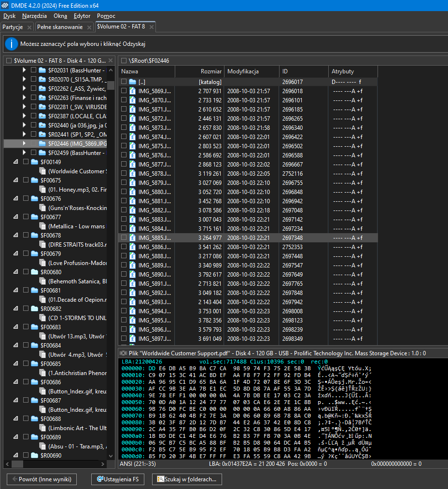Viewport: 448px width, 489px height.
Task: Click the file icon of IMG_5885.J...
Action: [x=133, y=238]
